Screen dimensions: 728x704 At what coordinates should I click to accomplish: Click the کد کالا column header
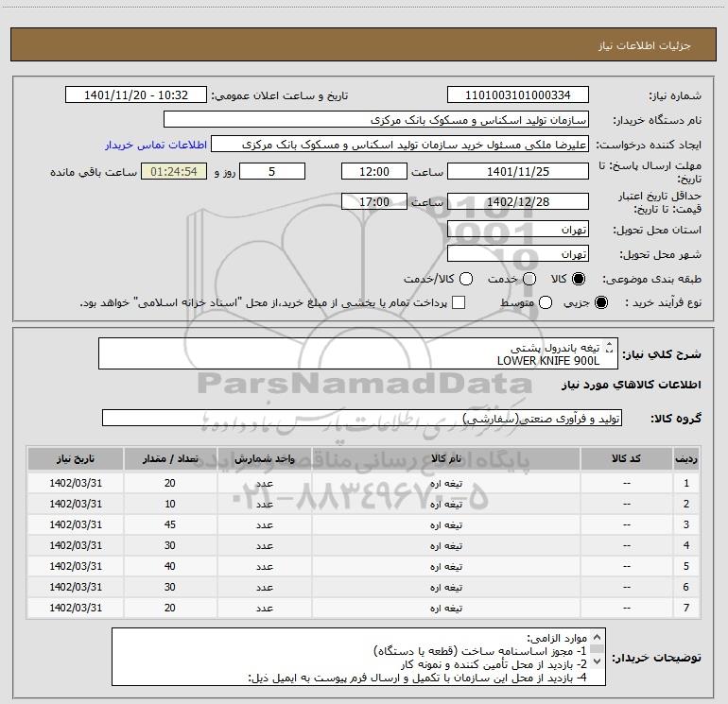[626, 459]
